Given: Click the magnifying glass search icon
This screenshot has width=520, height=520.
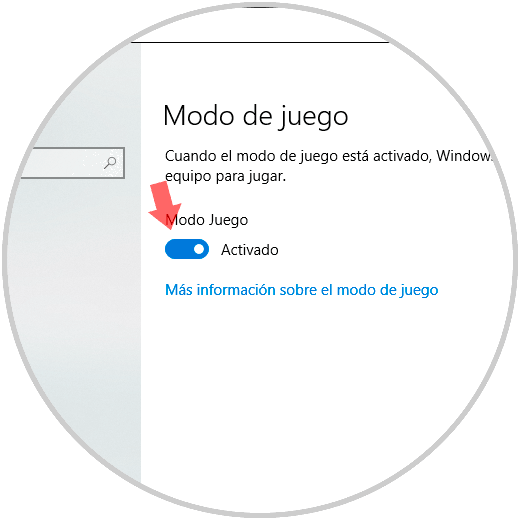Looking at the screenshot, I should point(110,163).
